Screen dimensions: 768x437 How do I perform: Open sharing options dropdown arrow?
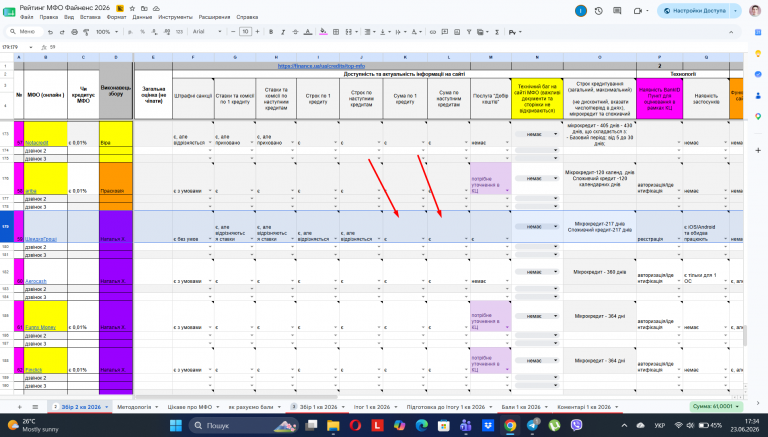click(735, 11)
